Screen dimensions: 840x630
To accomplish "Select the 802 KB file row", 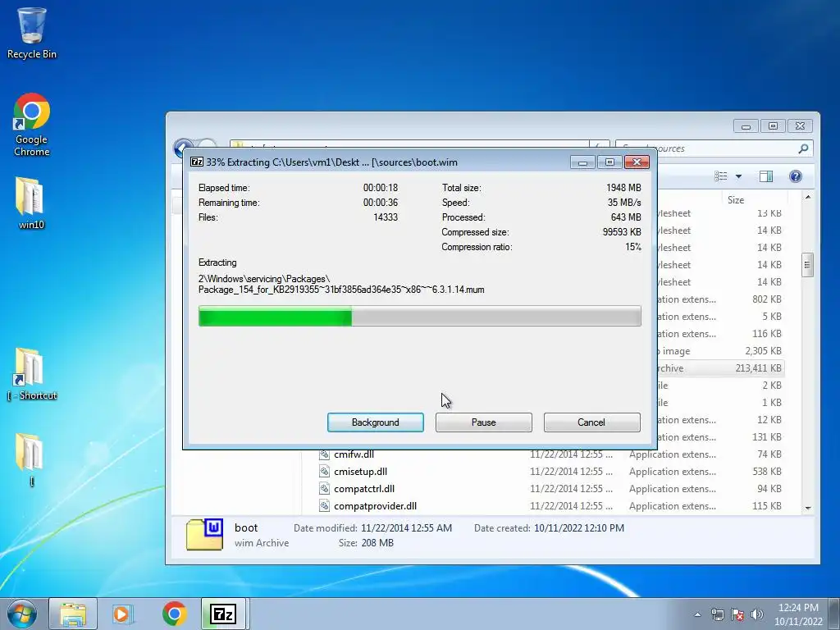I will [720, 299].
